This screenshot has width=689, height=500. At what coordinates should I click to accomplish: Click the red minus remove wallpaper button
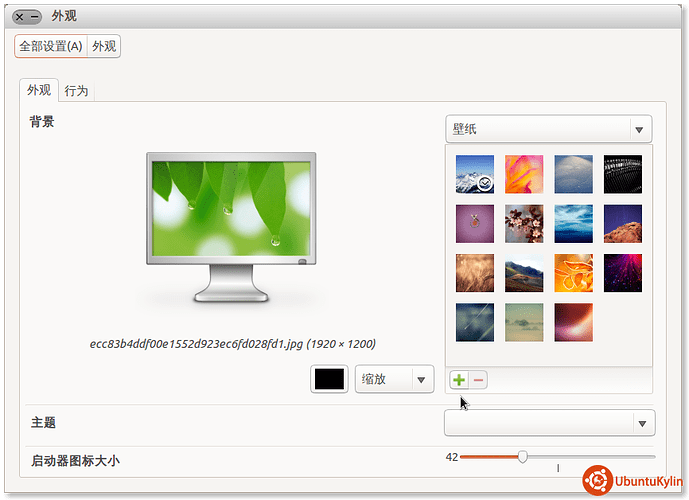(x=478, y=380)
